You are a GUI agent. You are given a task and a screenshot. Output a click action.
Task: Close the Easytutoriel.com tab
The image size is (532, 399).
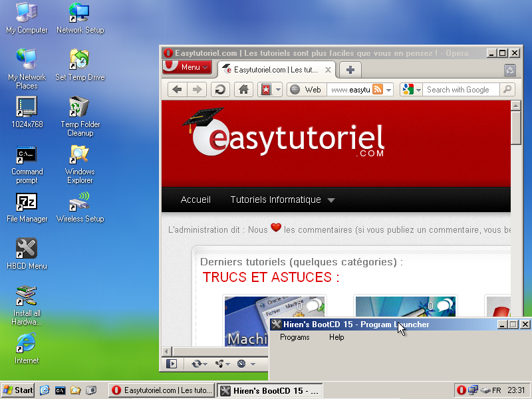tap(328, 70)
